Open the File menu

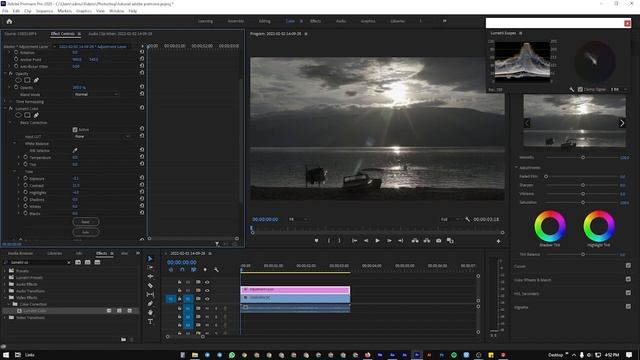coord(5,11)
